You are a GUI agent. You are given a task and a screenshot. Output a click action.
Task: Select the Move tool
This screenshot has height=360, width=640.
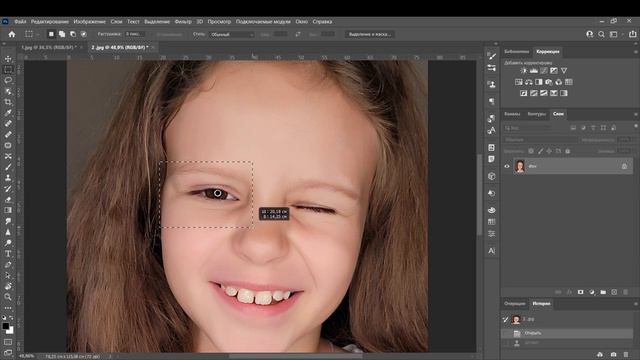click(8, 59)
